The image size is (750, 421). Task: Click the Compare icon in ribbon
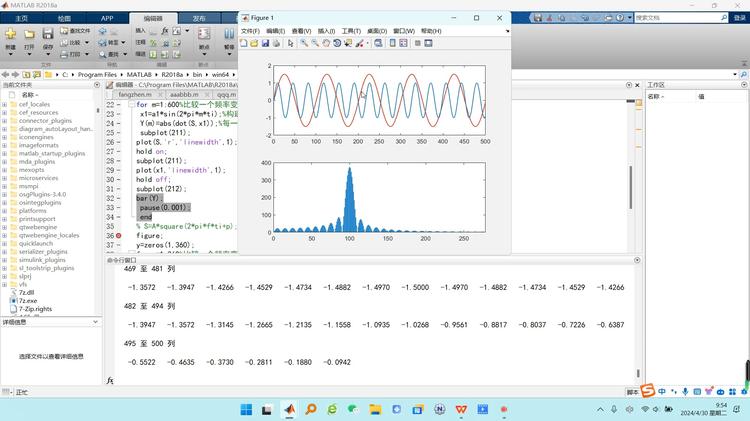click(x=64, y=43)
